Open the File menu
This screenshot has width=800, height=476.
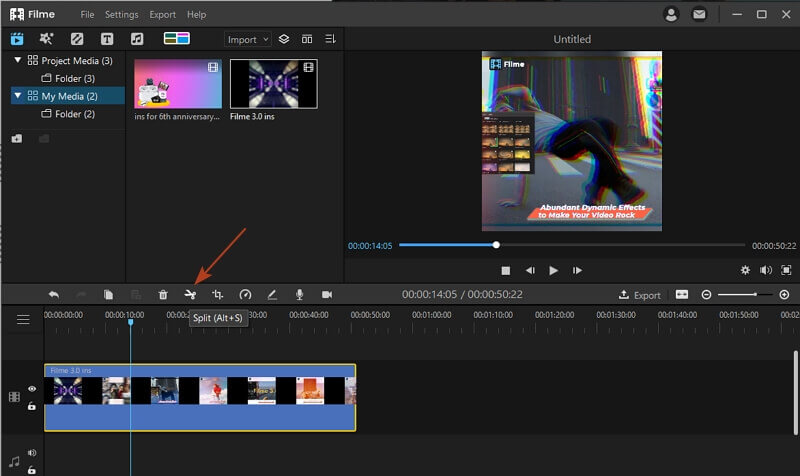click(x=87, y=14)
